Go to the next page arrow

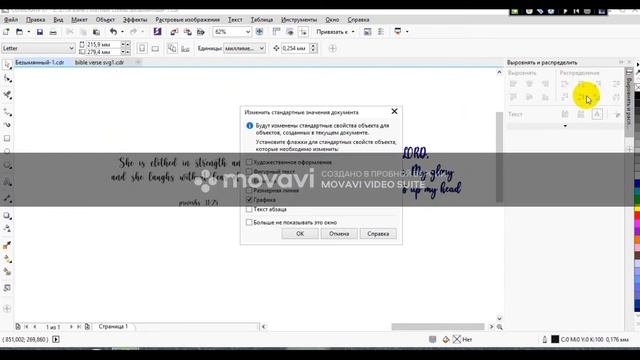pos(71,327)
